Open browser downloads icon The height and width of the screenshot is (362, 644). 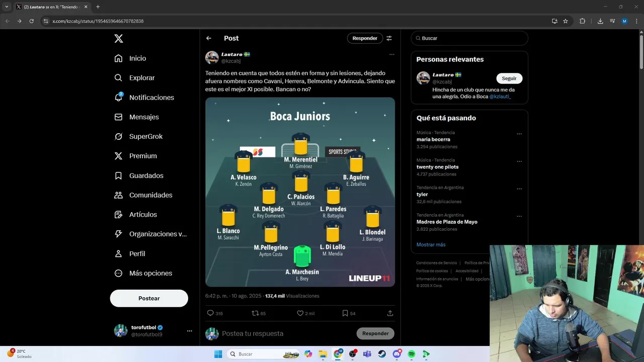pyautogui.click(x=600, y=21)
